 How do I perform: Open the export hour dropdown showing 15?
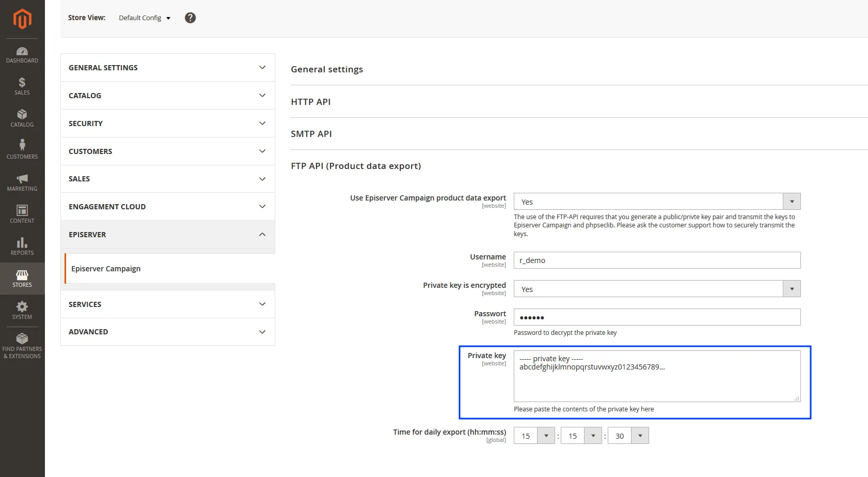[534, 436]
